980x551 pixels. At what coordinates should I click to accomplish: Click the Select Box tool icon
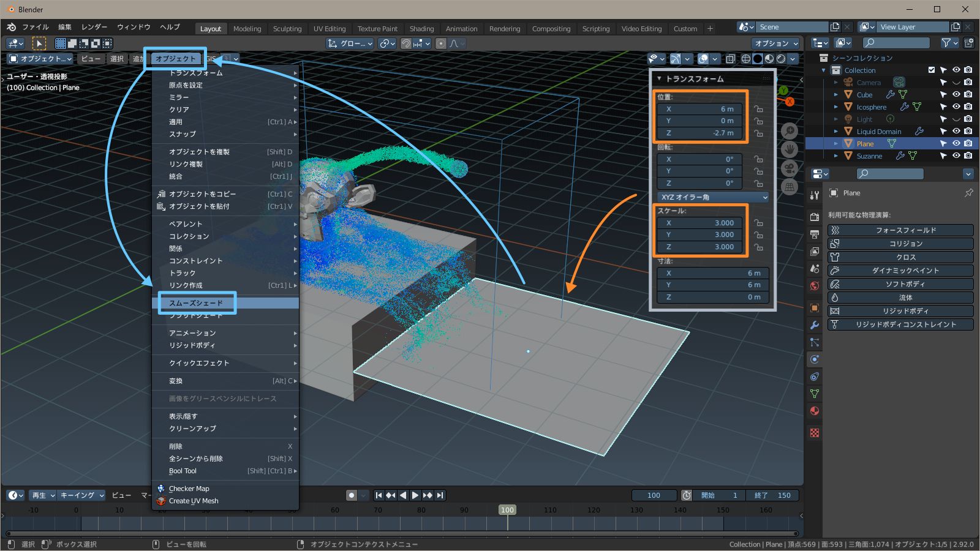pyautogui.click(x=39, y=43)
